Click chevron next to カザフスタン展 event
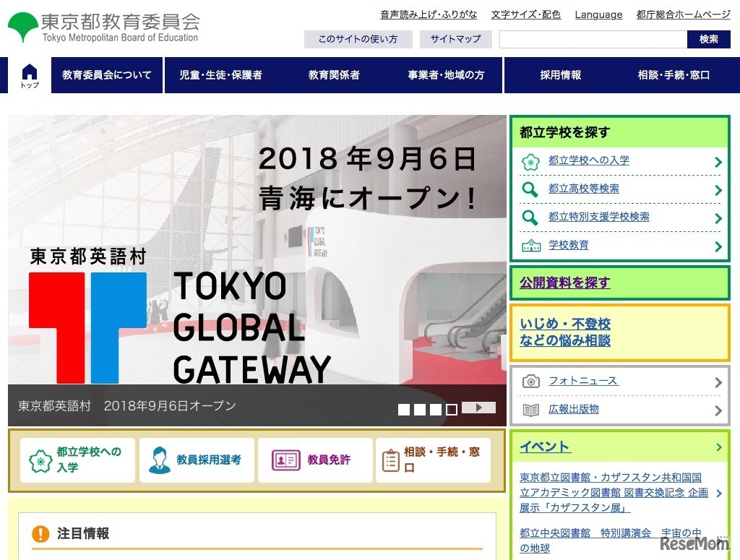The image size is (740, 560). coord(719,494)
